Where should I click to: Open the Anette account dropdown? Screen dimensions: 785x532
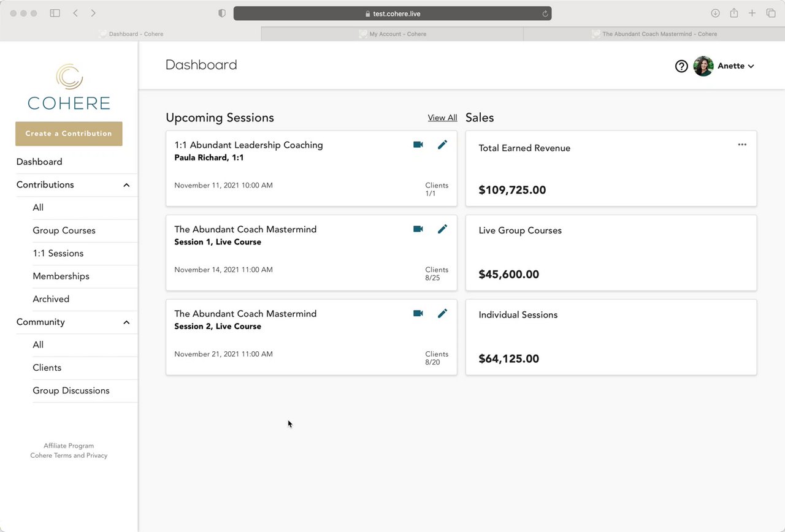pos(735,66)
